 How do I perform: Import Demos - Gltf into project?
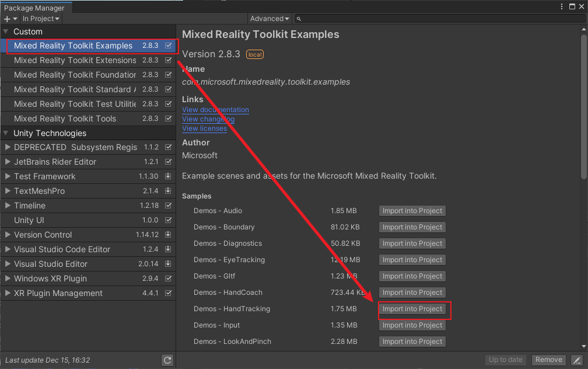[x=412, y=276]
